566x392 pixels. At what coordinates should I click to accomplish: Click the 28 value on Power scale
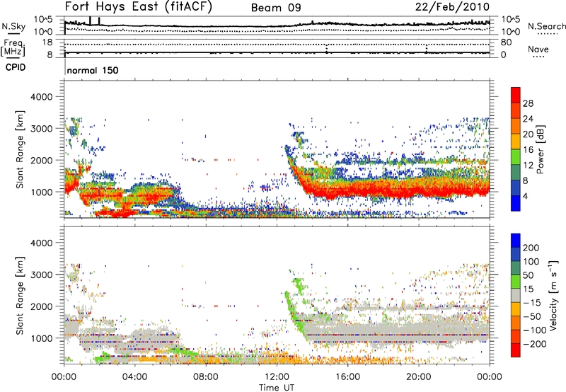click(528, 103)
